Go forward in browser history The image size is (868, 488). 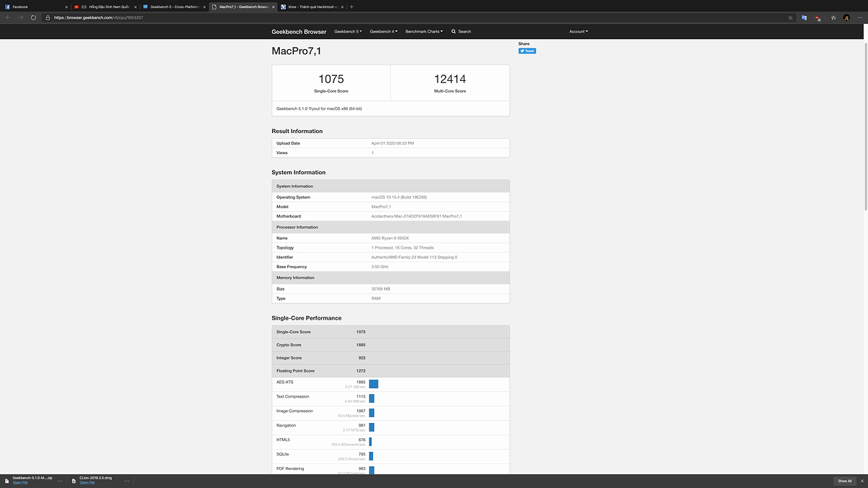pos(20,17)
